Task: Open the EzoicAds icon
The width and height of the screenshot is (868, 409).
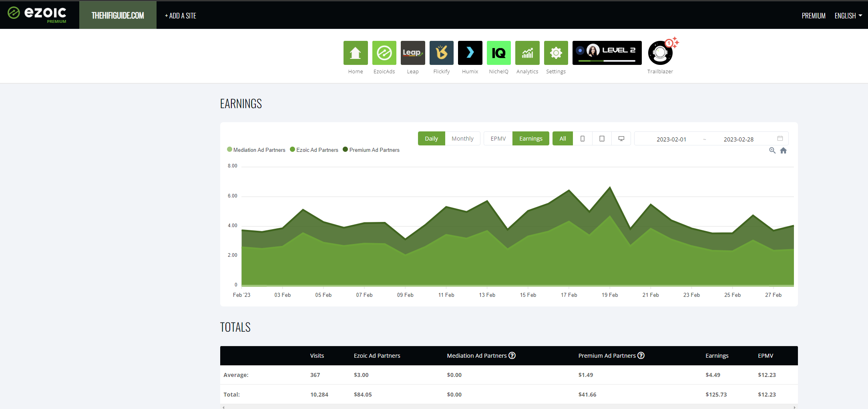Action: [384, 53]
